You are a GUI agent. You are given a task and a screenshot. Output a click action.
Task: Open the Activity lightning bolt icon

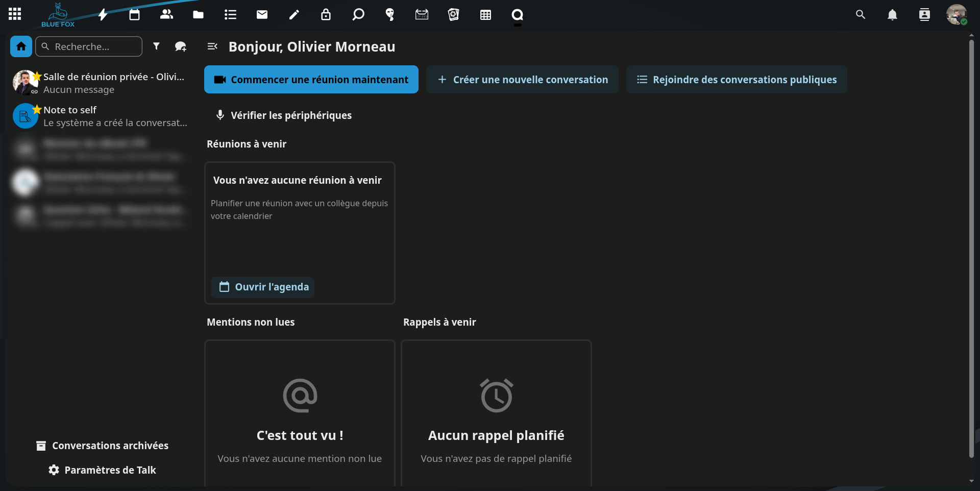[x=103, y=15]
